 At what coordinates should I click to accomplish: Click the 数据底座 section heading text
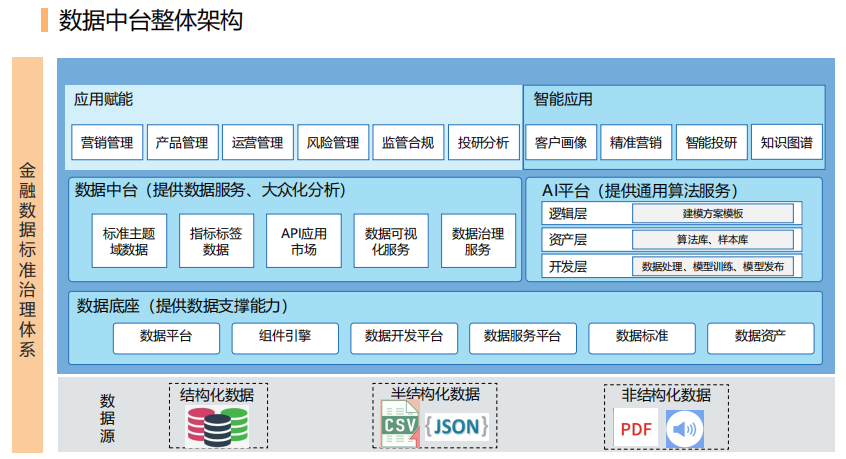coord(182,306)
